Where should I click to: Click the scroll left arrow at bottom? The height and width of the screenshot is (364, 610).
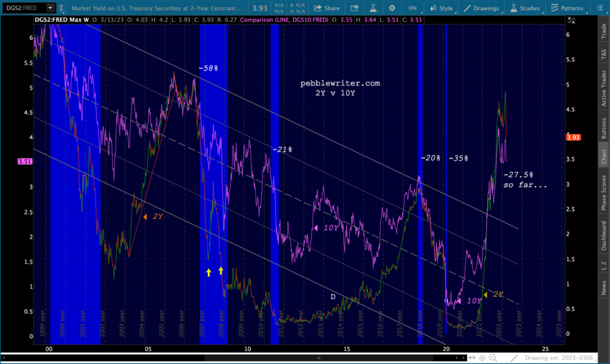pyautogui.click(x=457, y=358)
